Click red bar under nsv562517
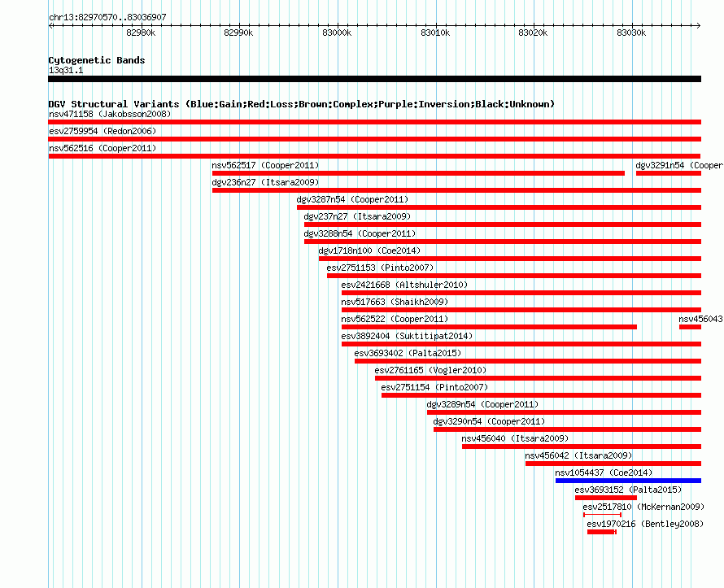Viewport: 724px width, 588px height. (x=418, y=173)
